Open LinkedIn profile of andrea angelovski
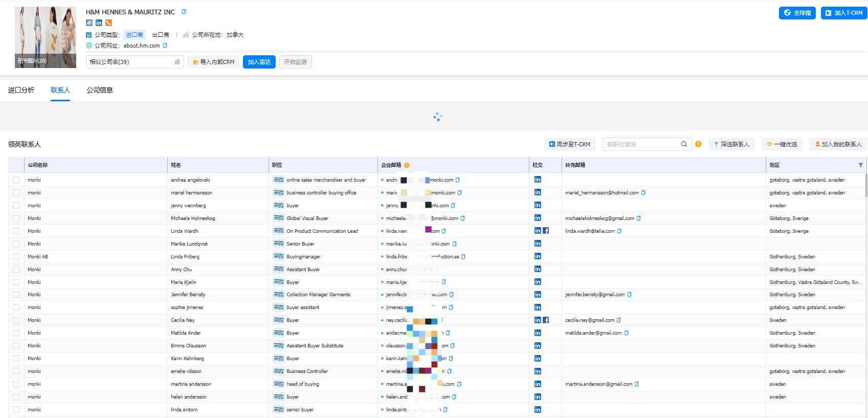The image size is (868, 418). (538, 180)
